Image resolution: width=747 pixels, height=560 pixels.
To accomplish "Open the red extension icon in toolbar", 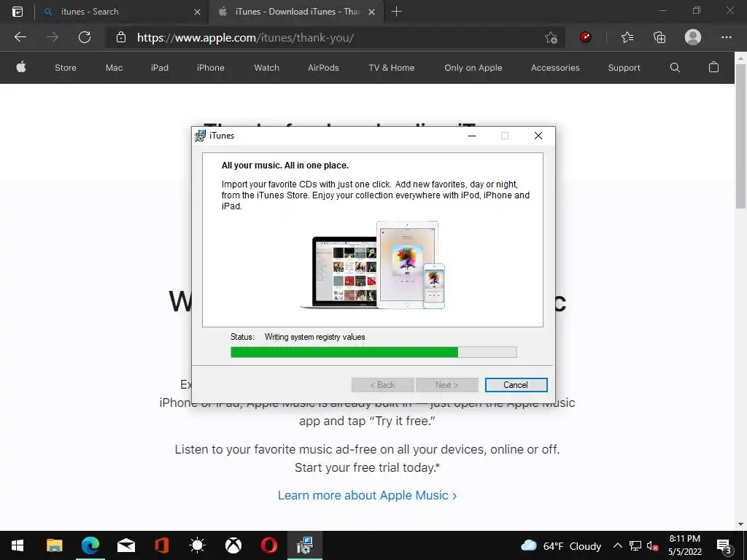I will [x=586, y=37].
